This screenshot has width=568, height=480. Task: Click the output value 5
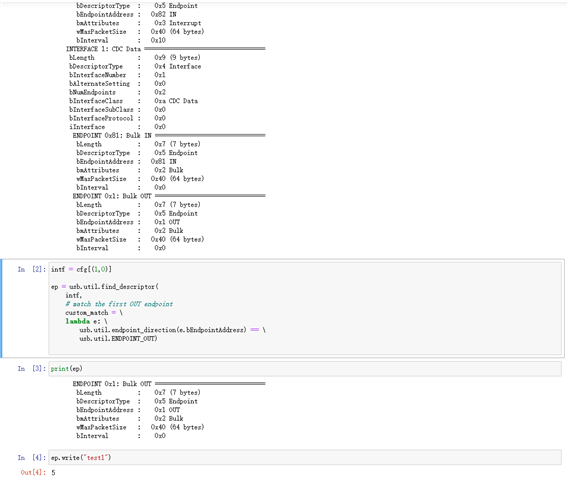(53, 473)
